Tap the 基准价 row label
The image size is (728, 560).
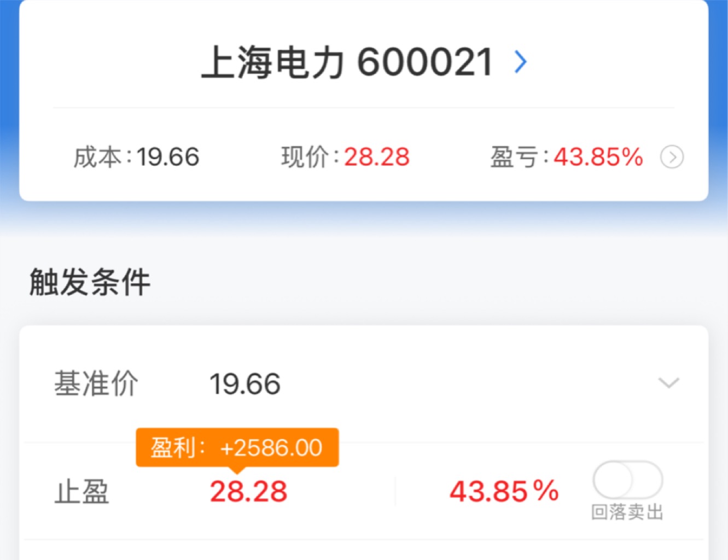click(96, 383)
